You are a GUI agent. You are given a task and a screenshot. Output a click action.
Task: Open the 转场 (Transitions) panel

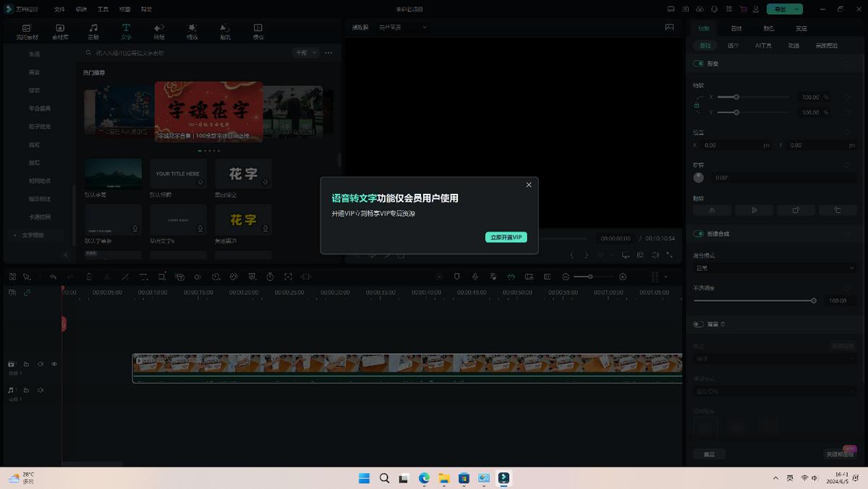[x=158, y=31]
